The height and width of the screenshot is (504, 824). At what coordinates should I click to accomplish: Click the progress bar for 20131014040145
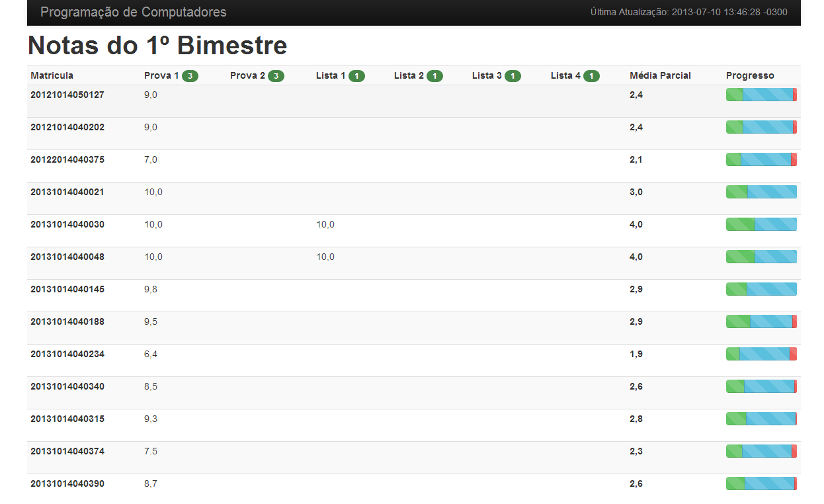click(x=761, y=289)
